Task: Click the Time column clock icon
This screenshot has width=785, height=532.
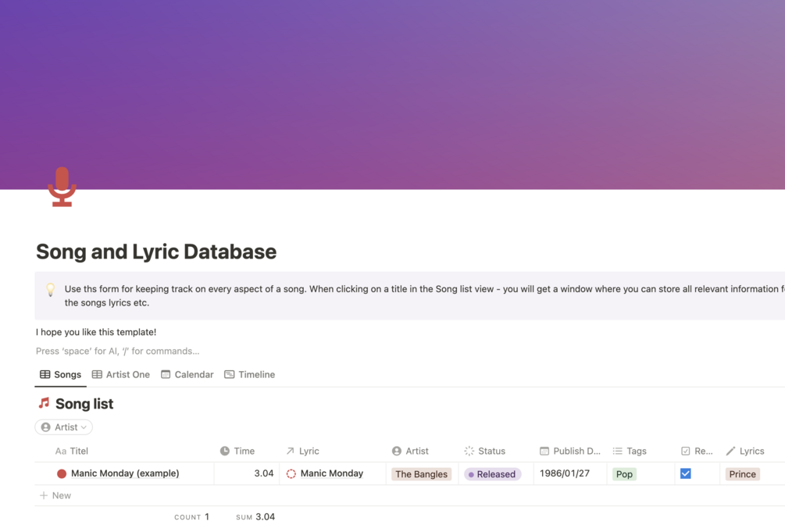Action: click(225, 451)
